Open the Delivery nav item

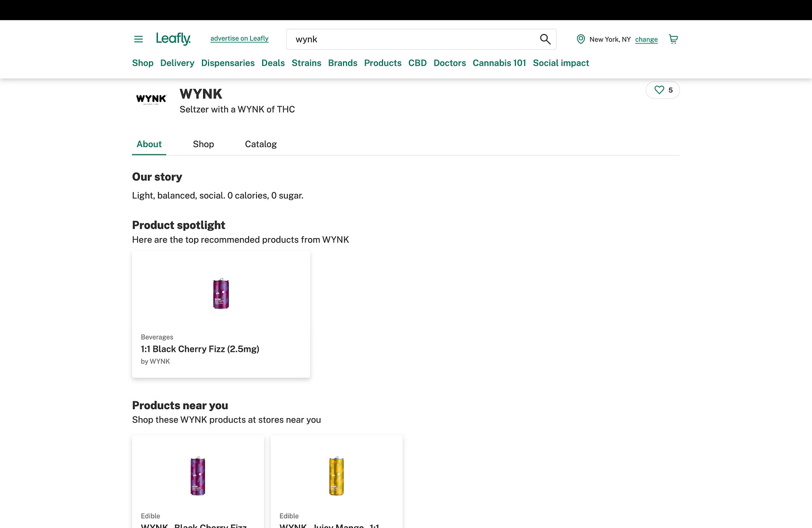point(177,63)
